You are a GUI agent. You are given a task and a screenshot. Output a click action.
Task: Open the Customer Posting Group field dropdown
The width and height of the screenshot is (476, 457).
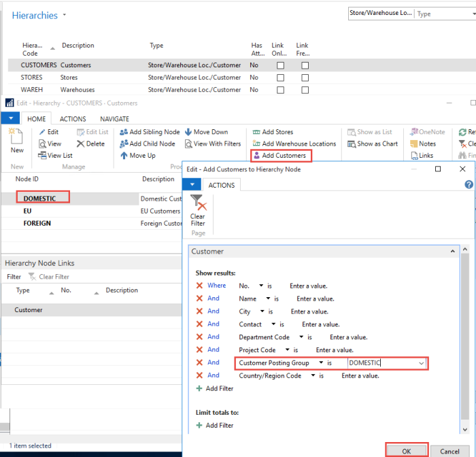pyautogui.click(x=321, y=363)
